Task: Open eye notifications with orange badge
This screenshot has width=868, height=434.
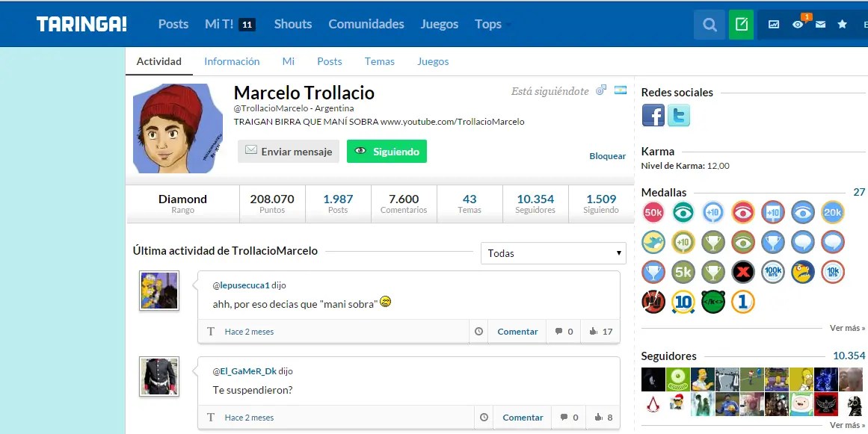Action: coord(798,25)
